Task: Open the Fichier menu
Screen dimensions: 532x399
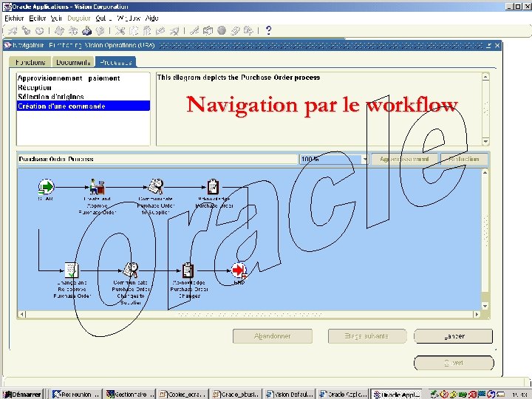Action: [x=14, y=18]
